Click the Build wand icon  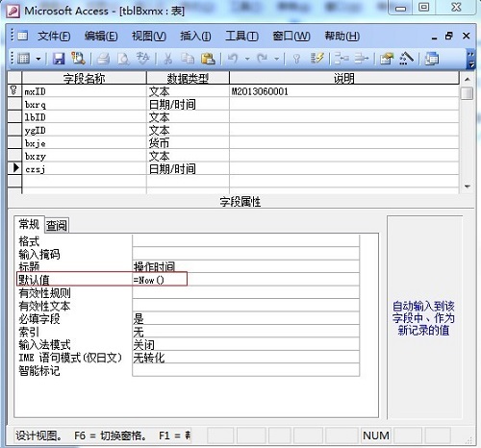click(x=407, y=59)
